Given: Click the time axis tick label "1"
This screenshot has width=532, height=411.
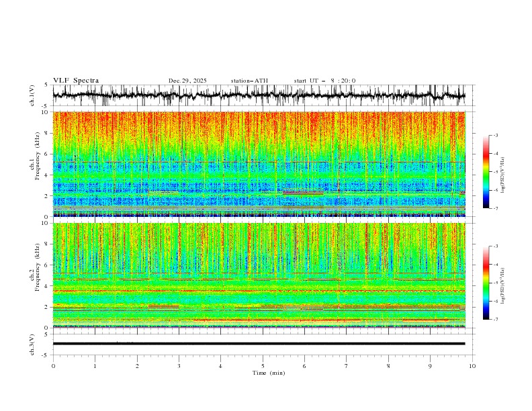Looking at the screenshot, I should tap(95, 366).
